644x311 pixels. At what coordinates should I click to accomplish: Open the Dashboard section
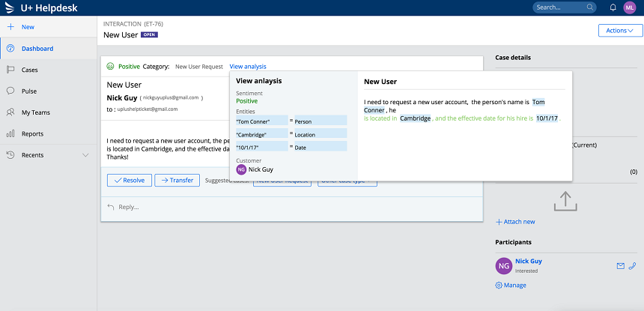(37, 49)
